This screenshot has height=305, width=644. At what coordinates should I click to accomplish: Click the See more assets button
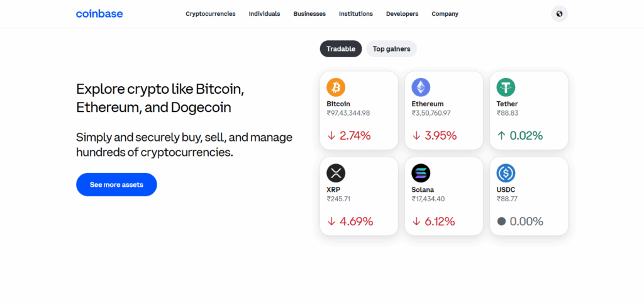coord(116,185)
